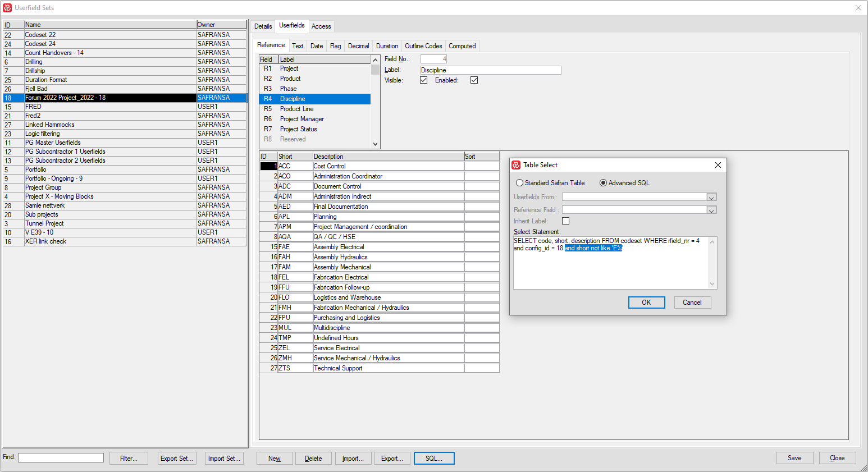
Task: Select the XER link check row
Action: coord(125,241)
